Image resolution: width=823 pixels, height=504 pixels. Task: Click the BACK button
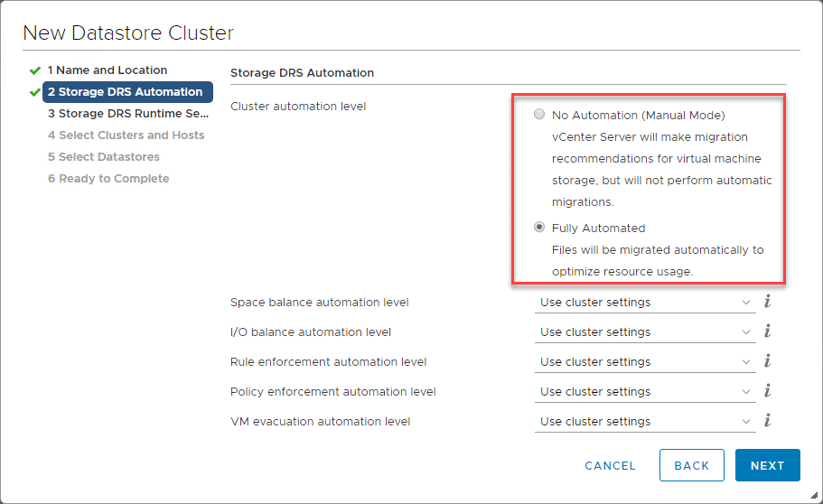(x=691, y=465)
